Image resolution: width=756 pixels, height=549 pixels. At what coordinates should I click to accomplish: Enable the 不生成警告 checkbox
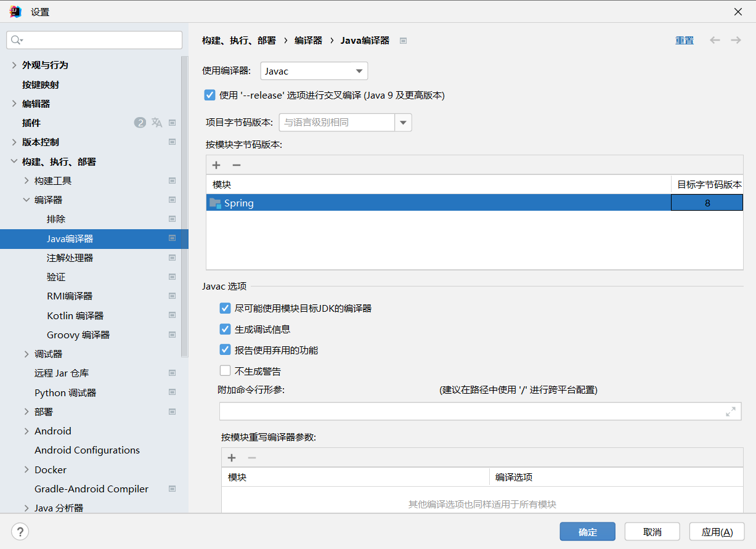(225, 370)
